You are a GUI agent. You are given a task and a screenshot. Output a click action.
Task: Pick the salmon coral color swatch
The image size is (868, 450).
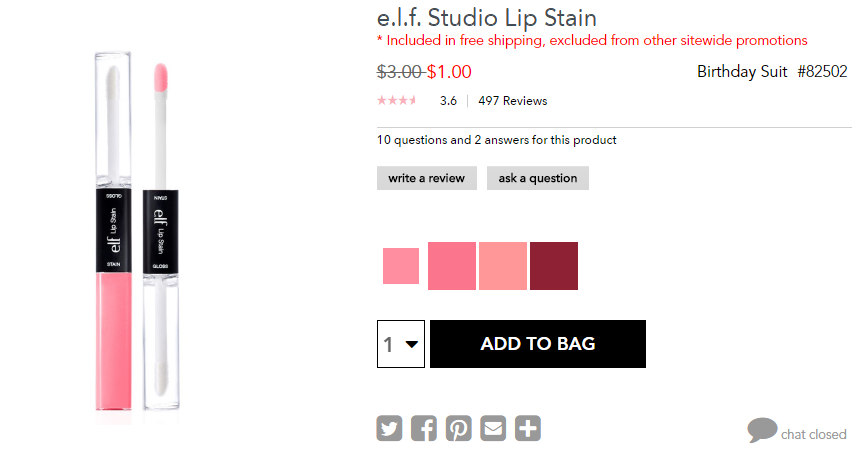click(x=503, y=266)
